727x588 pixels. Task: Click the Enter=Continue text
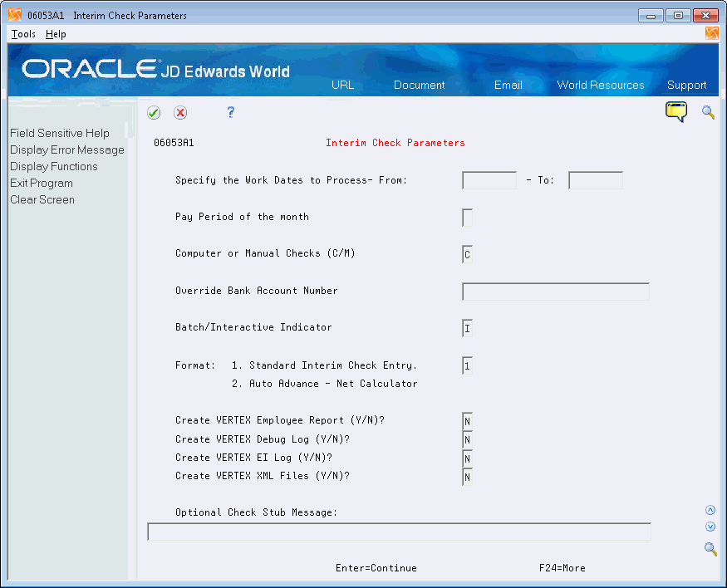point(376,568)
